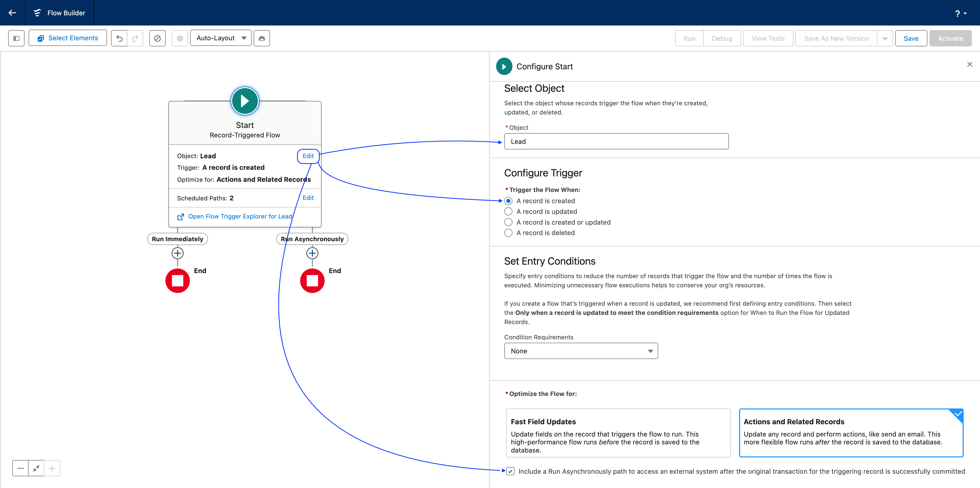
Task: Click the Activate button
Action: 950,38
